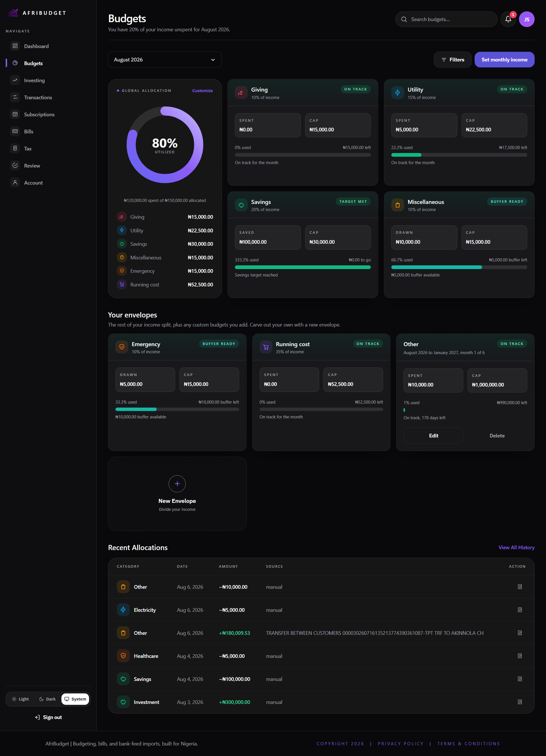The image size is (546, 756).
Task: Click the JS profile avatar
Action: tap(527, 19)
